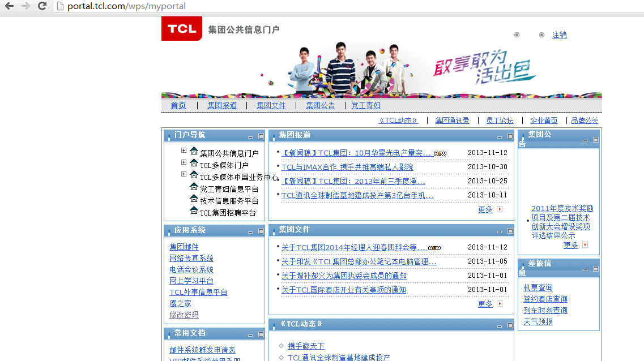The image size is (644, 361).
Task: Open 员工论坛 link
Action: pos(500,120)
